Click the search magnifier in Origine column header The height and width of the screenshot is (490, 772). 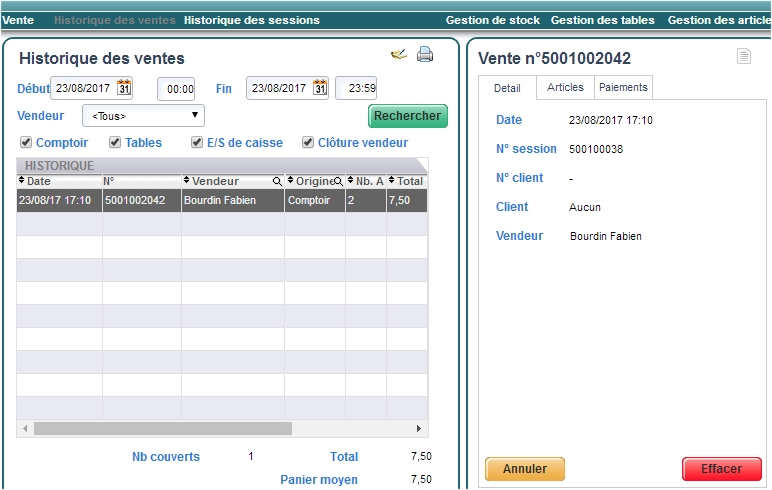pyautogui.click(x=338, y=182)
